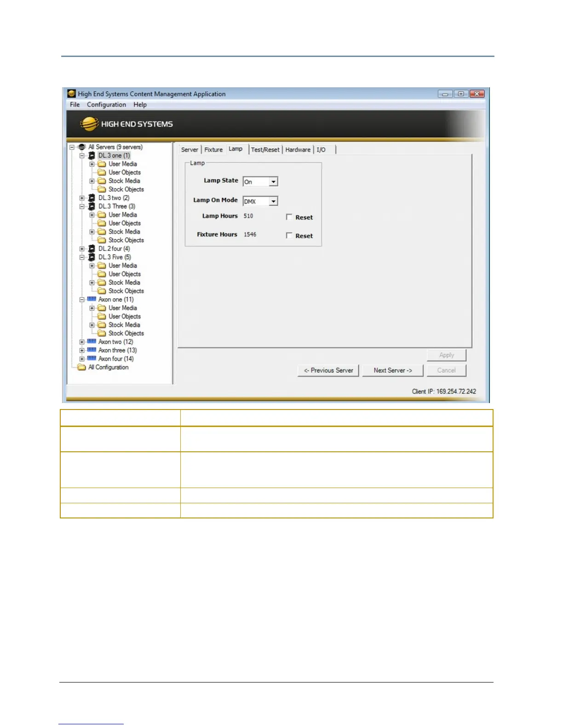Image resolution: width=563 pixels, height=728 pixels.
Task: Select User Objects under DL.3 Five
Action: click(x=125, y=274)
